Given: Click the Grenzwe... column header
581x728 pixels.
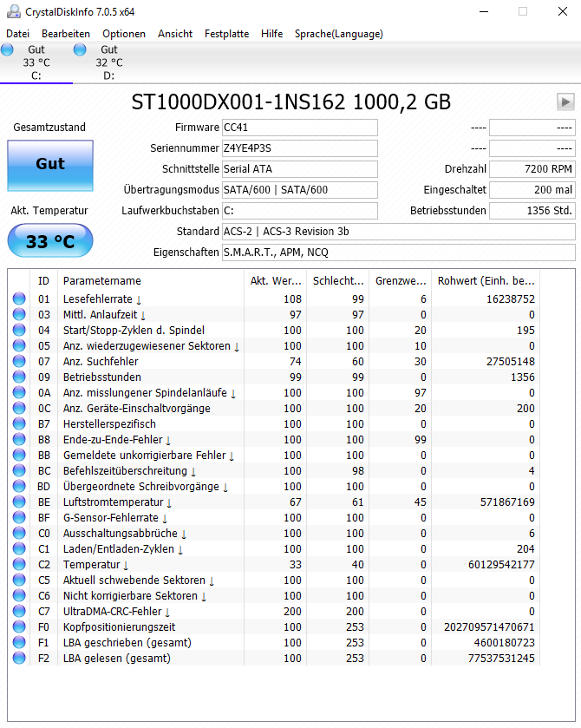Looking at the screenshot, I should point(400,281).
